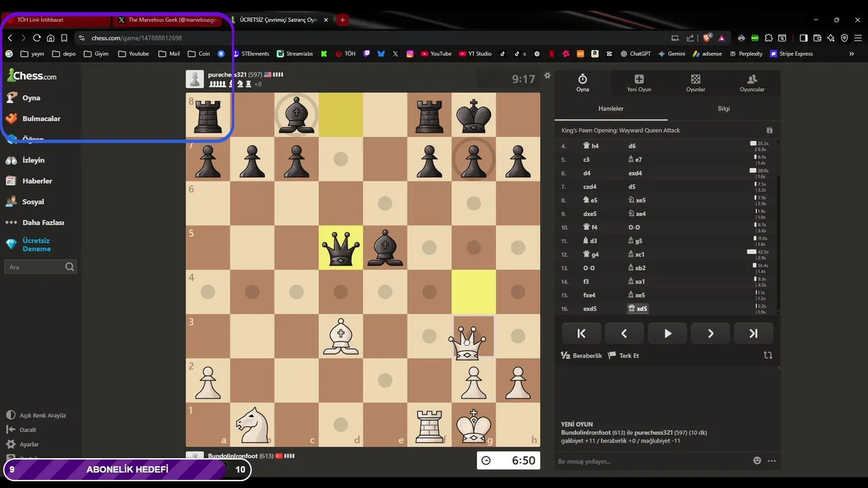The width and height of the screenshot is (868, 488).
Task: Toggle the browser sidebar panel icon
Action: 804,38
